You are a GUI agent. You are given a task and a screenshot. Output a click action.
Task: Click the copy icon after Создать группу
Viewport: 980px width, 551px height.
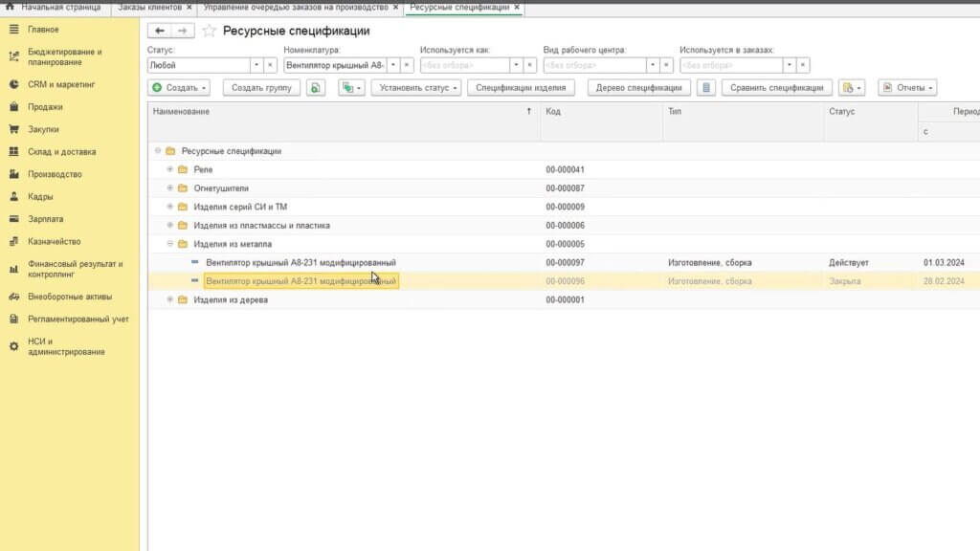coord(316,88)
